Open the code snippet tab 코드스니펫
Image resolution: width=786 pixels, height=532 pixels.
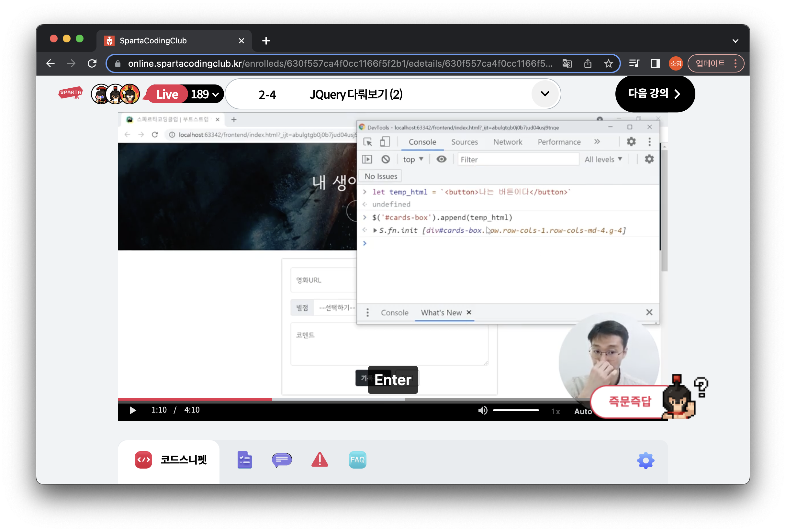click(x=171, y=460)
